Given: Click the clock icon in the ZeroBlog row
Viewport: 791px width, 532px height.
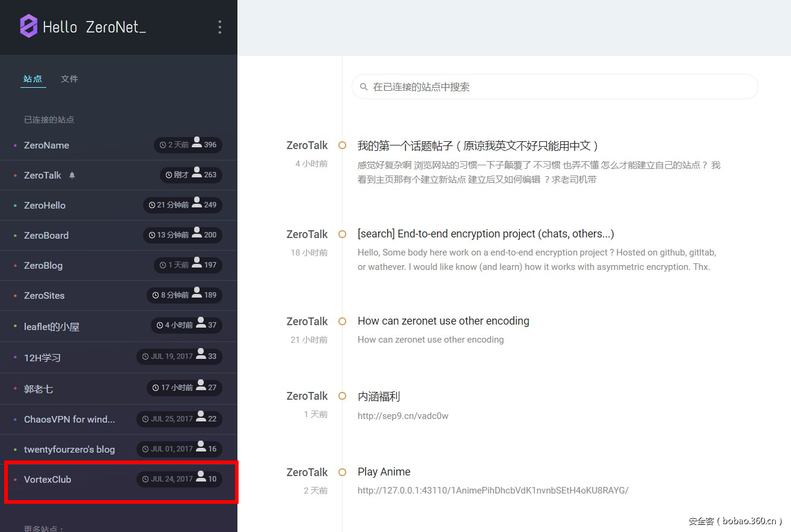Looking at the screenshot, I should click(163, 265).
